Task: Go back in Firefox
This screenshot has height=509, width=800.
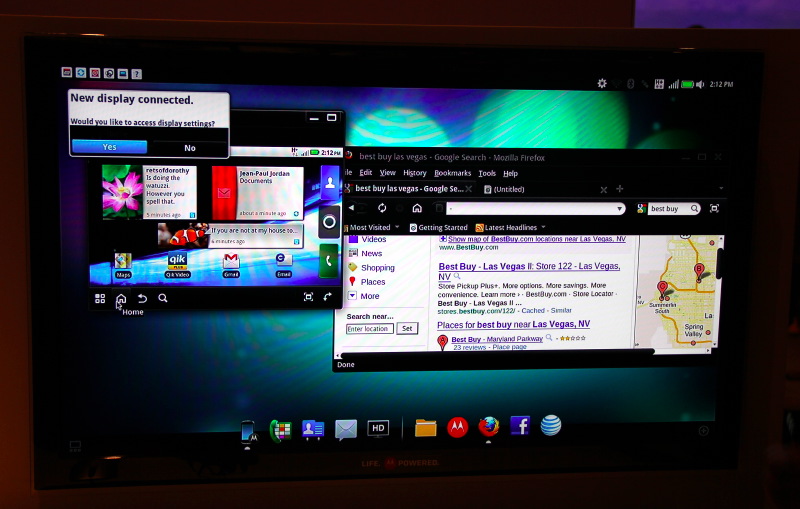Action: click(351, 208)
